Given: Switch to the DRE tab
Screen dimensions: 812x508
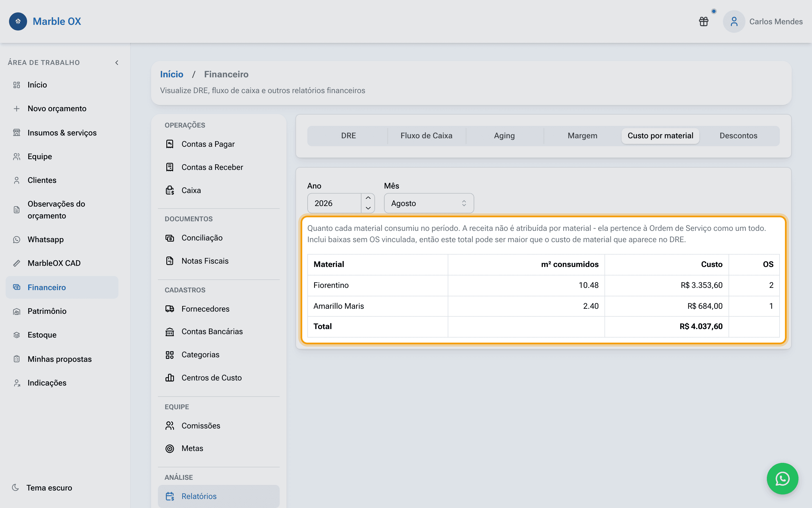Looking at the screenshot, I should point(348,136).
